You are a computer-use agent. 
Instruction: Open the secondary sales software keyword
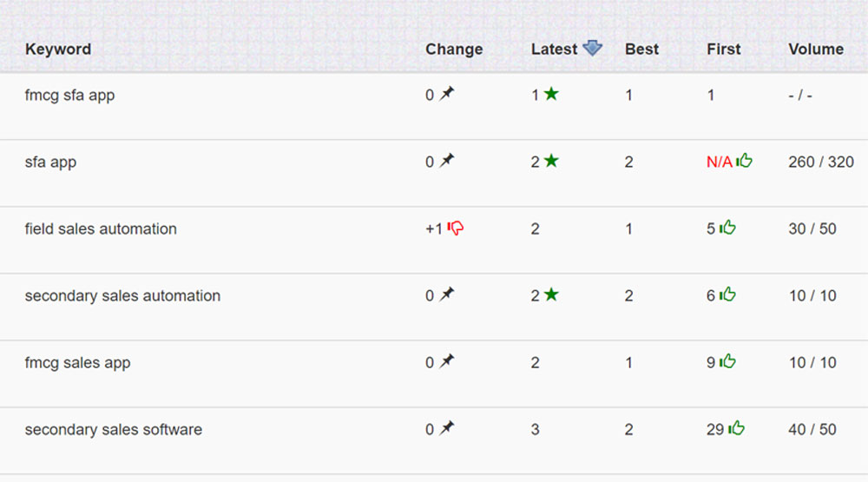point(114,429)
